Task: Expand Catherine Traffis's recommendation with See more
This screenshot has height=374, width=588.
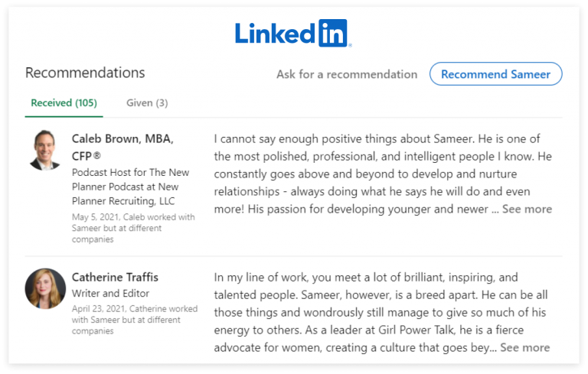Action: click(524, 347)
